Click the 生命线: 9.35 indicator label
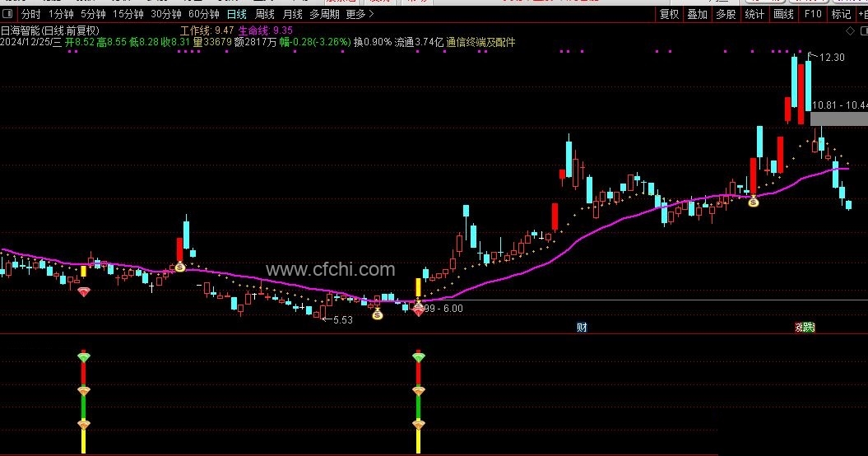Image resolution: width=868 pixels, height=456 pixels. tap(266, 30)
